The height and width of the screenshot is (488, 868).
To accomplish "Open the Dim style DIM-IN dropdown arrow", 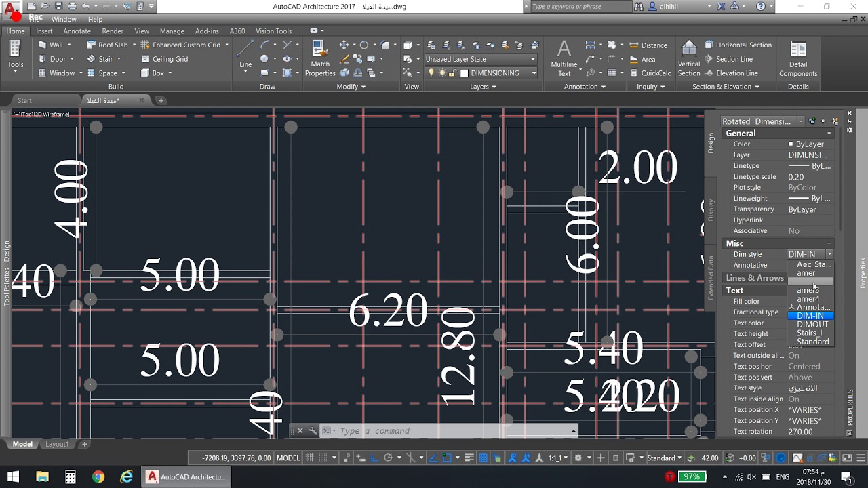I will [x=830, y=254].
